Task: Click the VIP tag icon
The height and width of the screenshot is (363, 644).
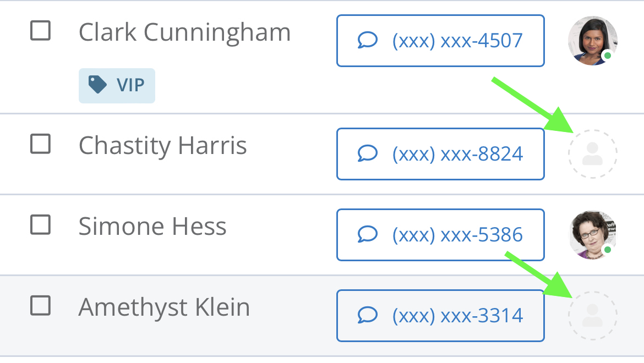Action: coord(97,85)
